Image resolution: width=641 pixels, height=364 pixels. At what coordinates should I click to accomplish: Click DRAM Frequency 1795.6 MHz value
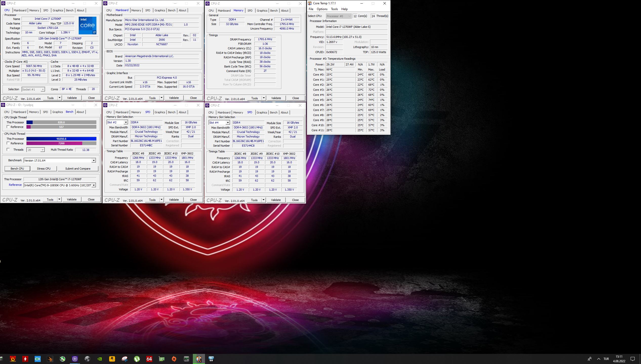pyautogui.click(x=265, y=39)
